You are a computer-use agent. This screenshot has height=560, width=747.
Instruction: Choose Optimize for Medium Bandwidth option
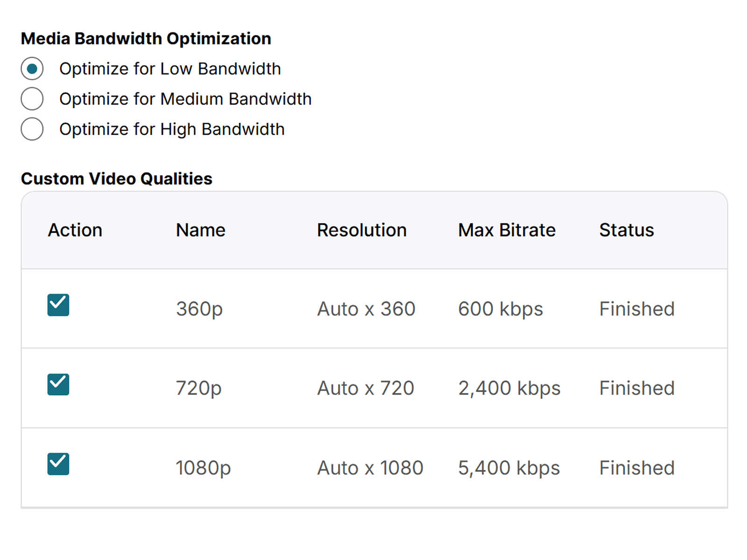pyautogui.click(x=32, y=99)
